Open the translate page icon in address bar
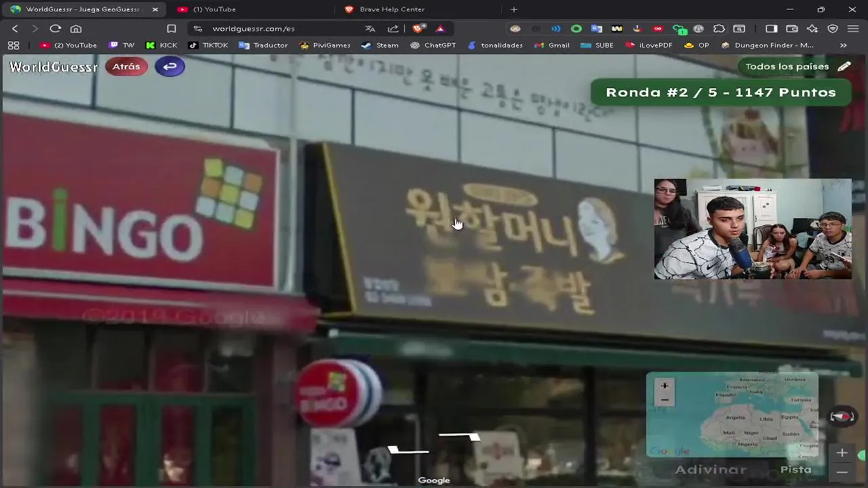The width and height of the screenshot is (868, 488). (370, 28)
